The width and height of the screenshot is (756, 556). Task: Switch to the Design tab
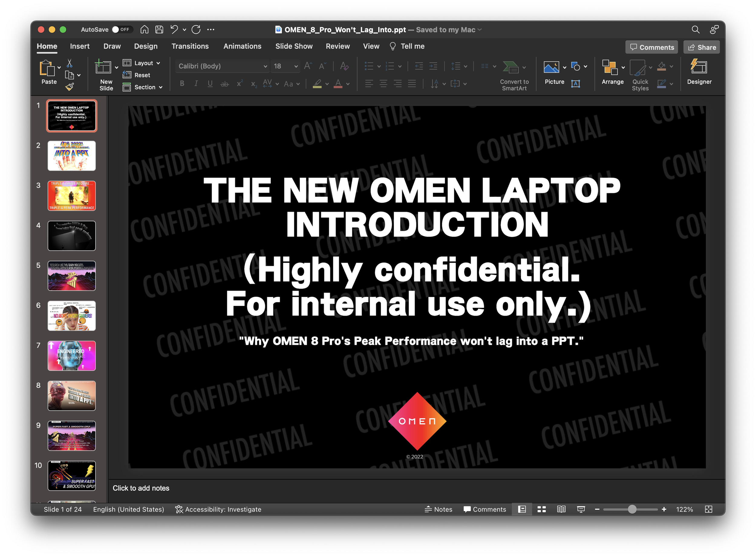pyautogui.click(x=146, y=46)
